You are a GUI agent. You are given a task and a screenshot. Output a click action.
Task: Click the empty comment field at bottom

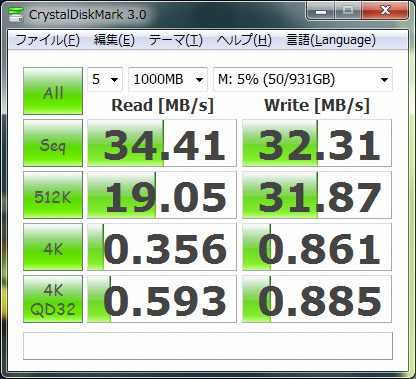point(208,346)
